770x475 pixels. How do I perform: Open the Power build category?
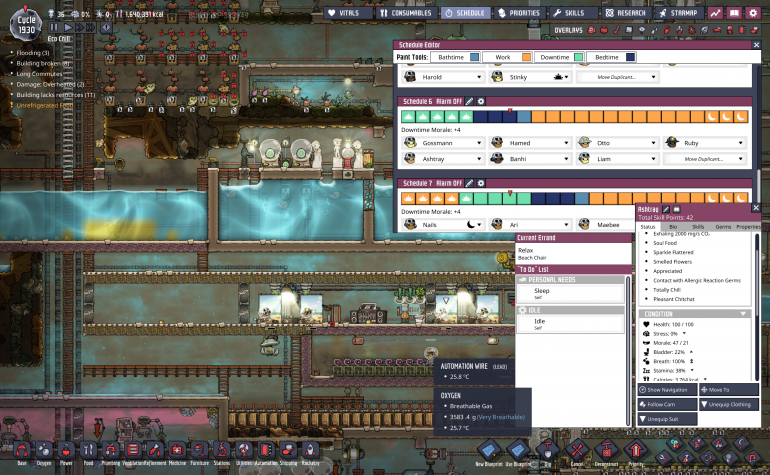pos(66,450)
